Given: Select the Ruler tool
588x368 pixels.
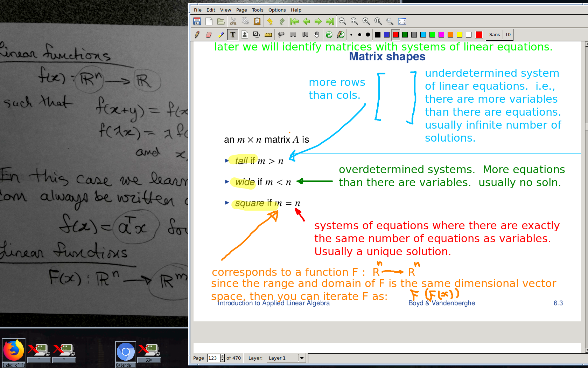Looking at the screenshot, I should pyautogui.click(x=268, y=35).
